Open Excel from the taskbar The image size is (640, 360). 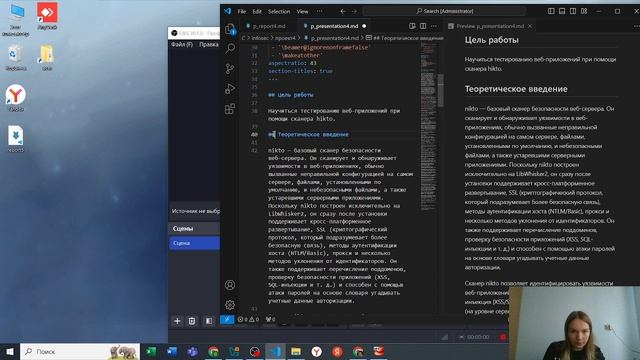tap(151, 351)
